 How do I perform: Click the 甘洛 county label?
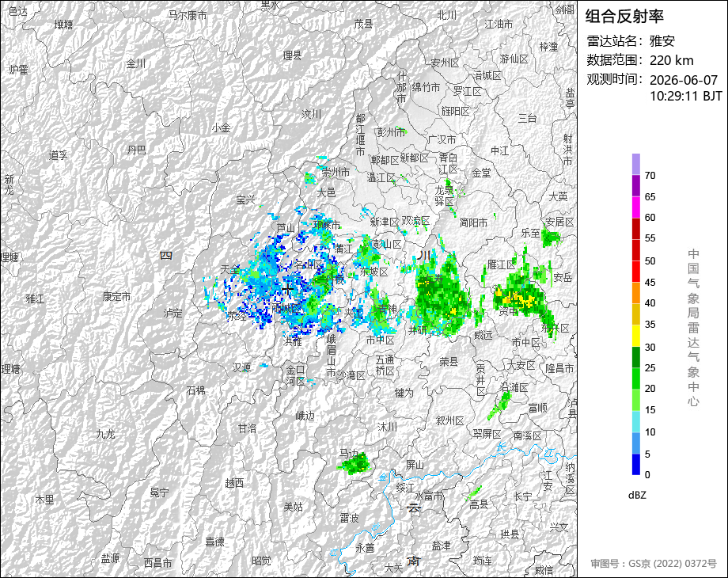pyautogui.click(x=248, y=428)
